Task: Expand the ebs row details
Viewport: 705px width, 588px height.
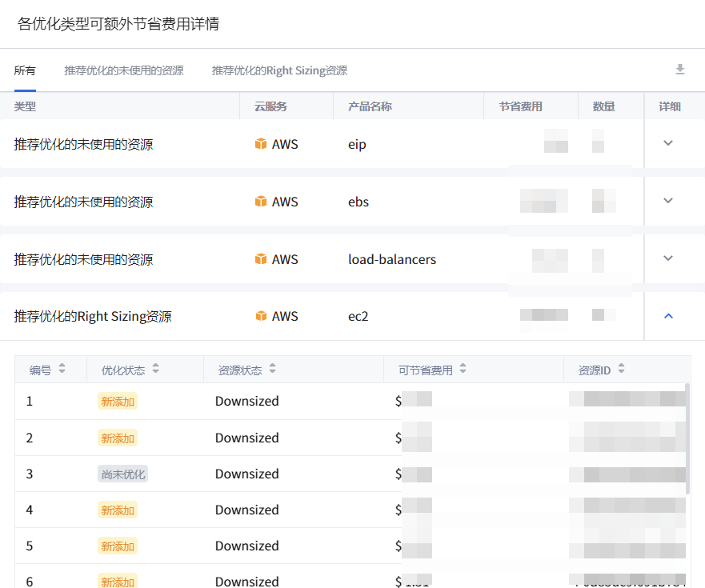Action: [x=669, y=201]
